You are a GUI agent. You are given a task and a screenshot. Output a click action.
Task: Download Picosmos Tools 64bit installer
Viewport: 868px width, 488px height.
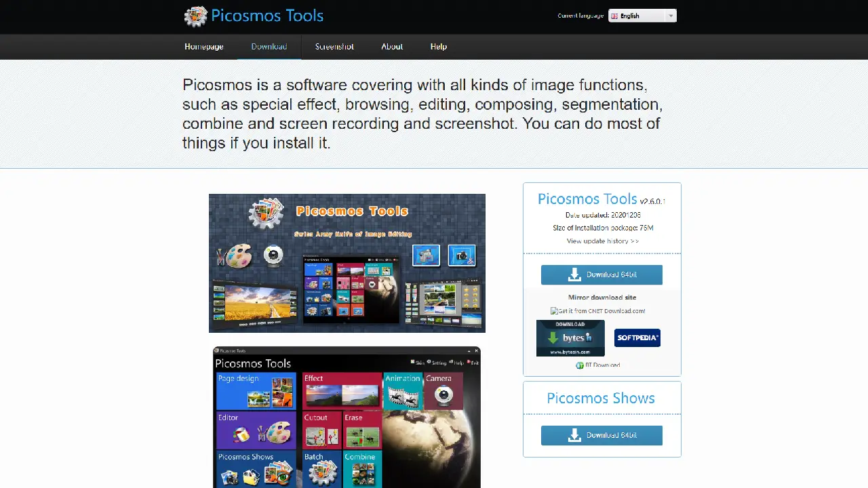pos(601,274)
